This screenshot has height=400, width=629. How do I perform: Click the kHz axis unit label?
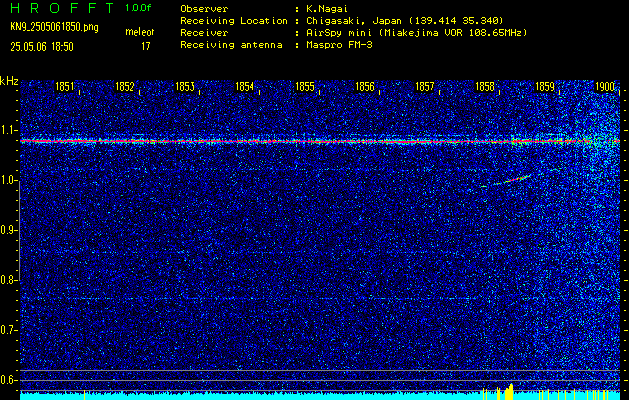[9, 81]
